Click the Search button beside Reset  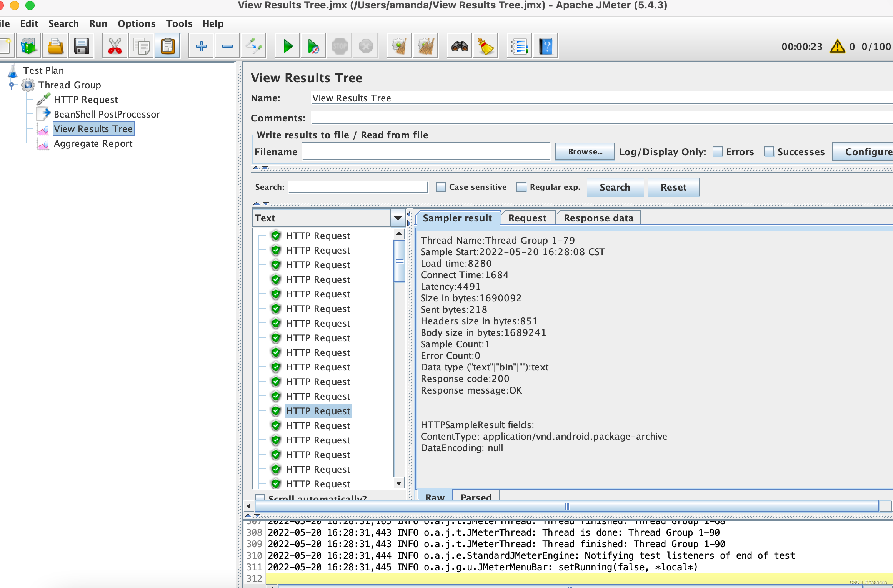tap(615, 187)
